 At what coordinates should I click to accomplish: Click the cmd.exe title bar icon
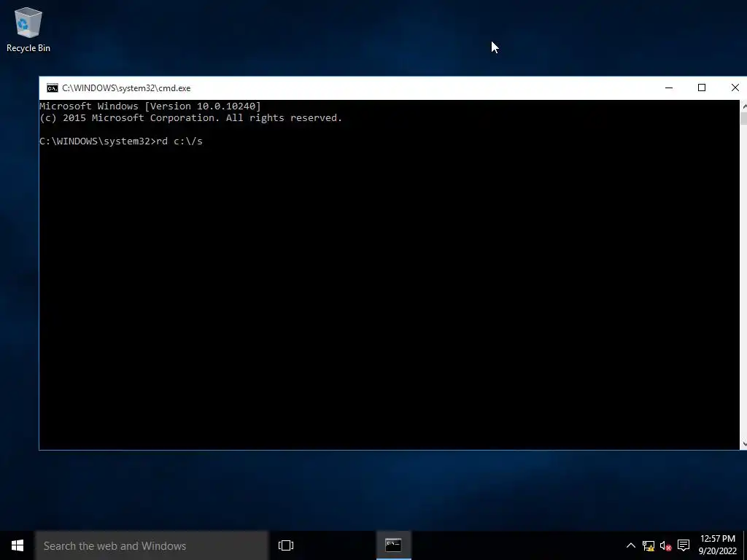[53, 88]
